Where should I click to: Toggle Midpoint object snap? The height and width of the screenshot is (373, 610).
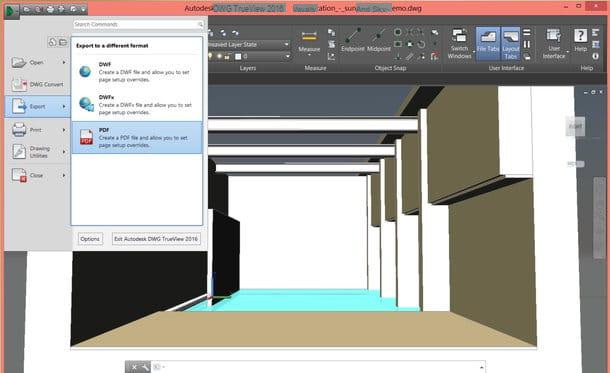click(x=379, y=40)
